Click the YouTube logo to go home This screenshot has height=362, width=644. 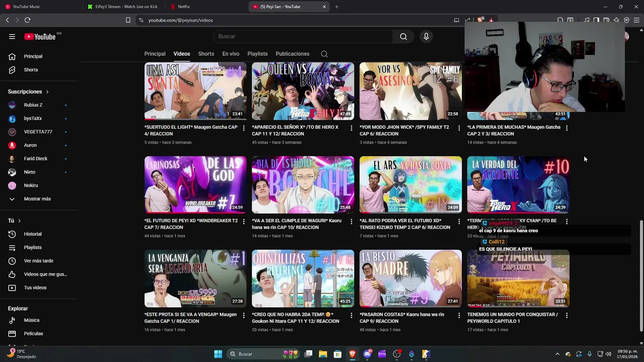40,37
